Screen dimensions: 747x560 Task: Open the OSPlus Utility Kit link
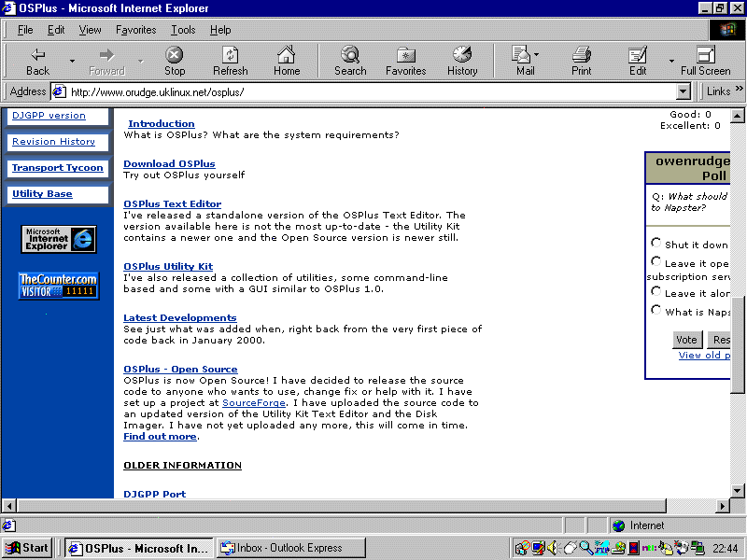(x=168, y=267)
